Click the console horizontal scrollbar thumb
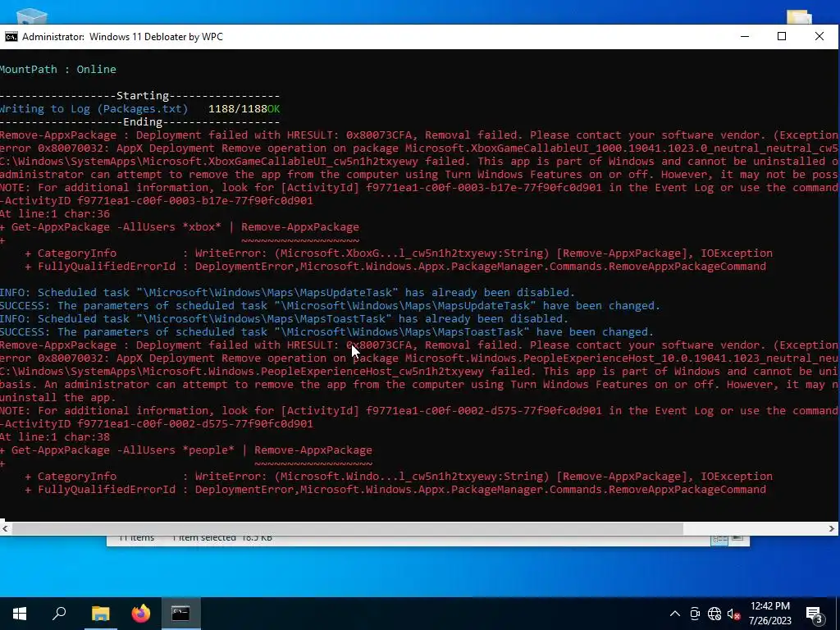Screen dimensions: 840x630 pyautogui.click(x=347, y=529)
